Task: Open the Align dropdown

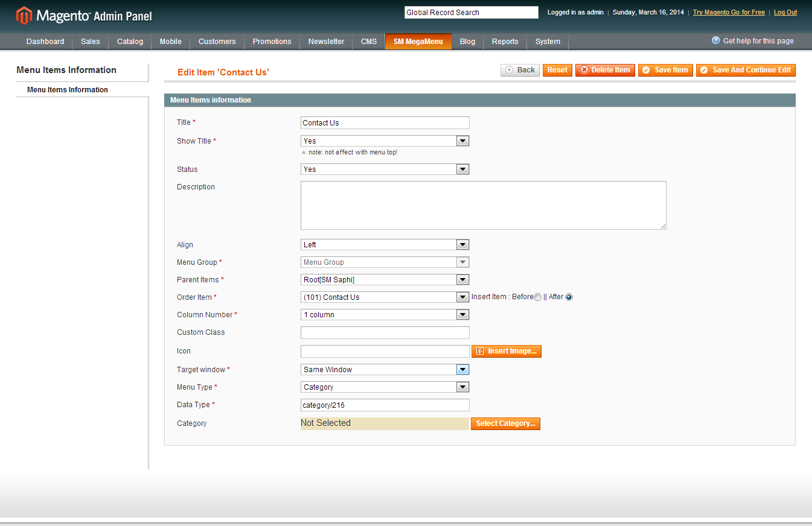Action: 385,244
